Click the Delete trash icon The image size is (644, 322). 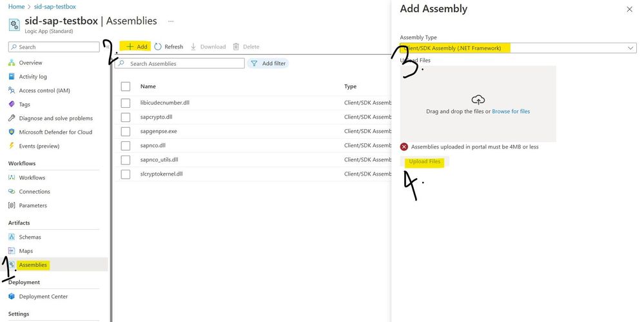(236, 46)
